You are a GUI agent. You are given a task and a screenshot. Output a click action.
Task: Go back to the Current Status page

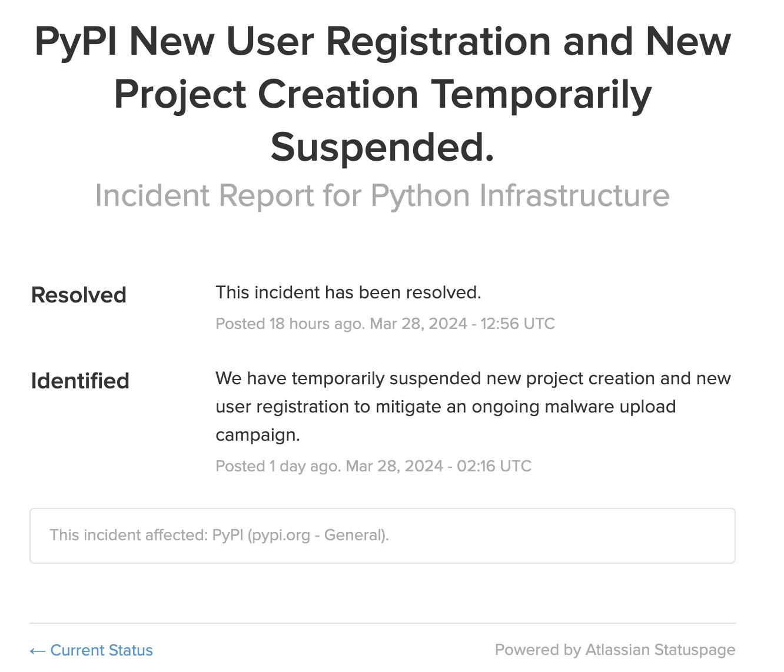click(101, 650)
